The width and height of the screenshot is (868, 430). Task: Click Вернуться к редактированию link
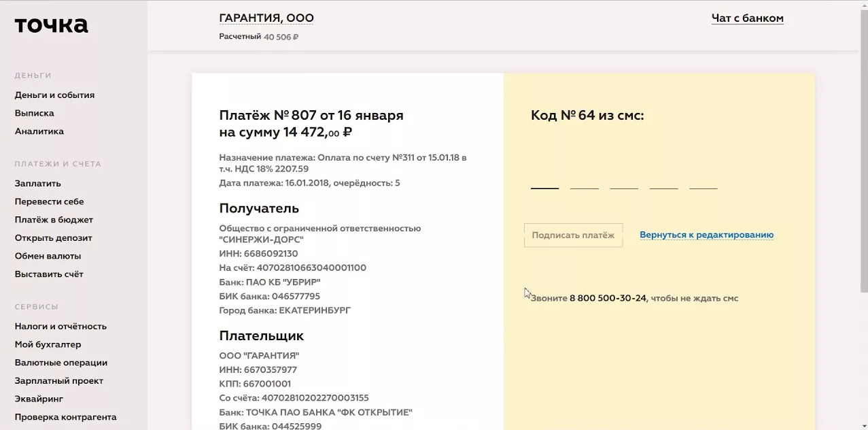pos(706,235)
